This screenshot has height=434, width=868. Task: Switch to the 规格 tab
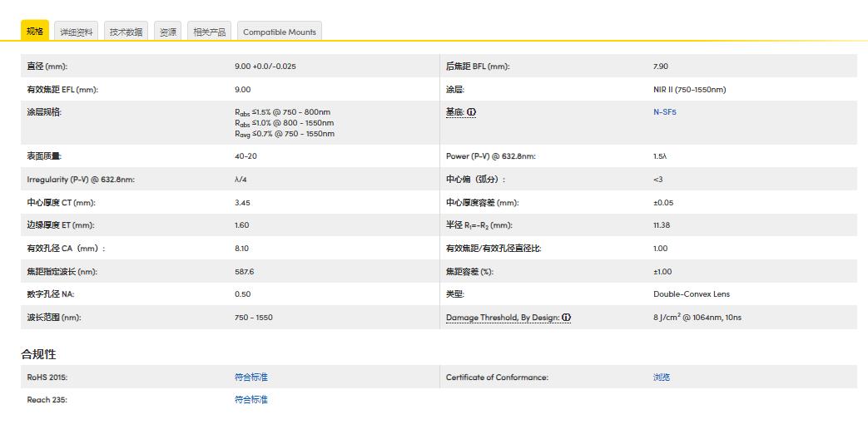click(x=35, y=32)
